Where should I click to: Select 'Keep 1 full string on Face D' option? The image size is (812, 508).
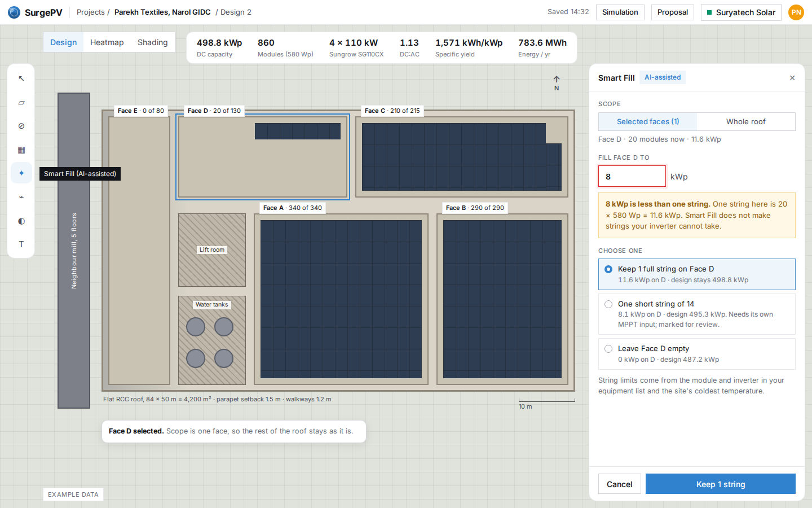tap(697, 274)
